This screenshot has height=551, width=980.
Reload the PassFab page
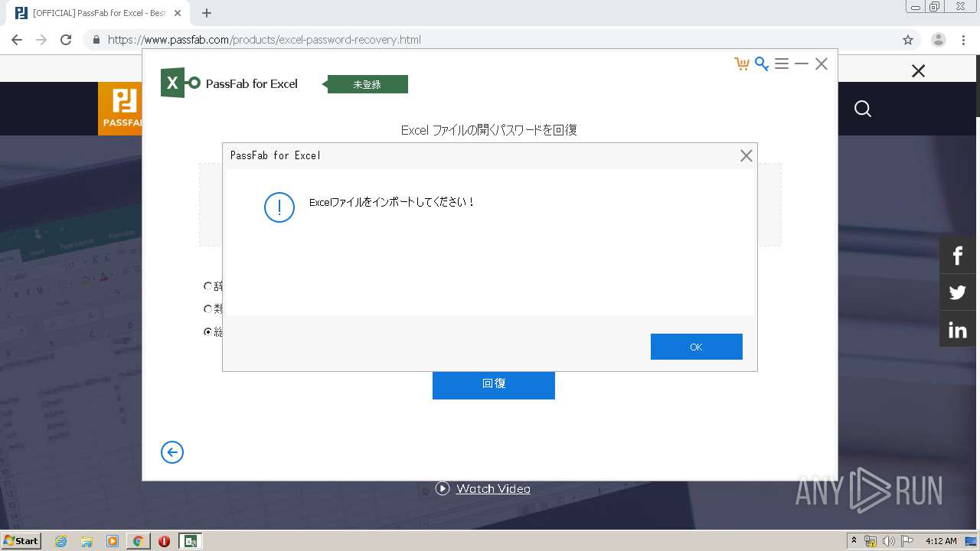click(66, 40)
